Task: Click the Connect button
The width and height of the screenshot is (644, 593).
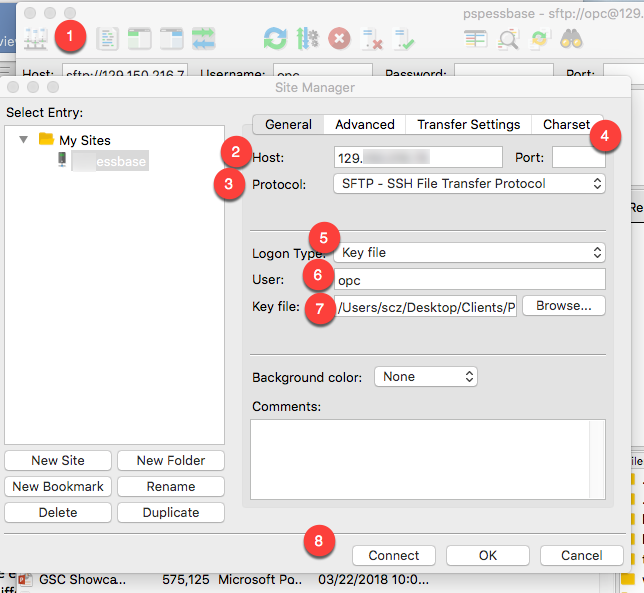Action: tap(394, 555)
